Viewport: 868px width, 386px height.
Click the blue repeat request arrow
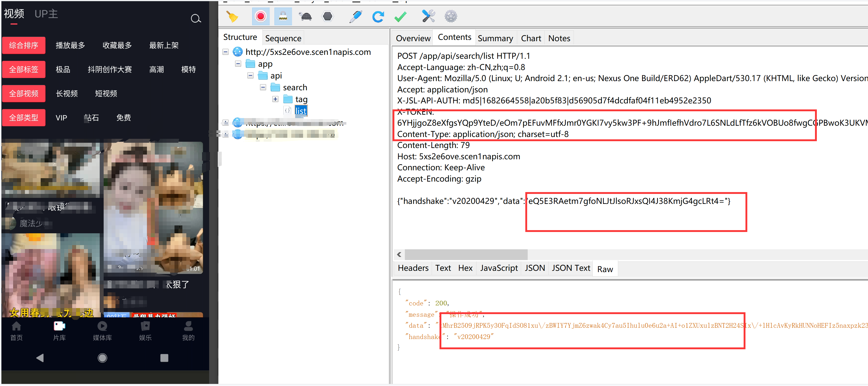point(378,17)
